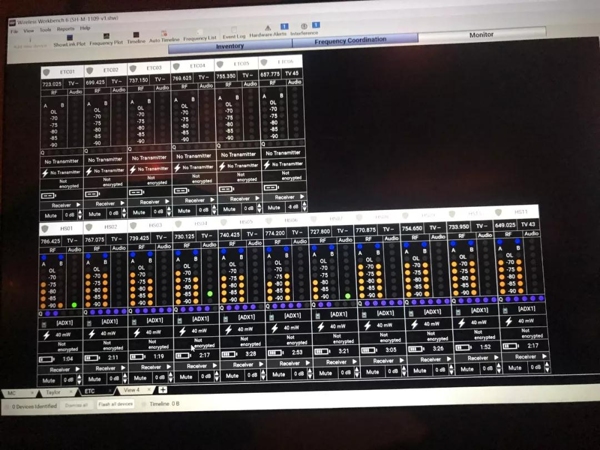Expand Receiver section on the 740.425 channel

(x=243, y=365)
